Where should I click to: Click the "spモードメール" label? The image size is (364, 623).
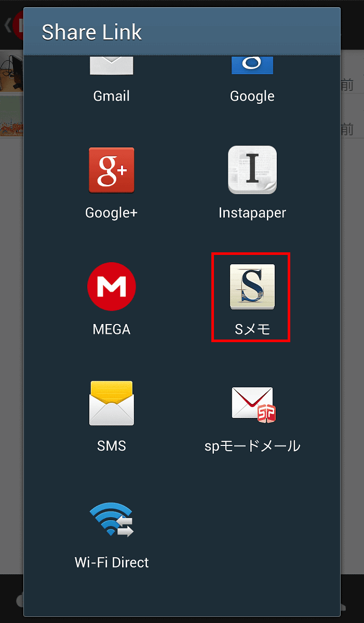click(x=252, y=446)
